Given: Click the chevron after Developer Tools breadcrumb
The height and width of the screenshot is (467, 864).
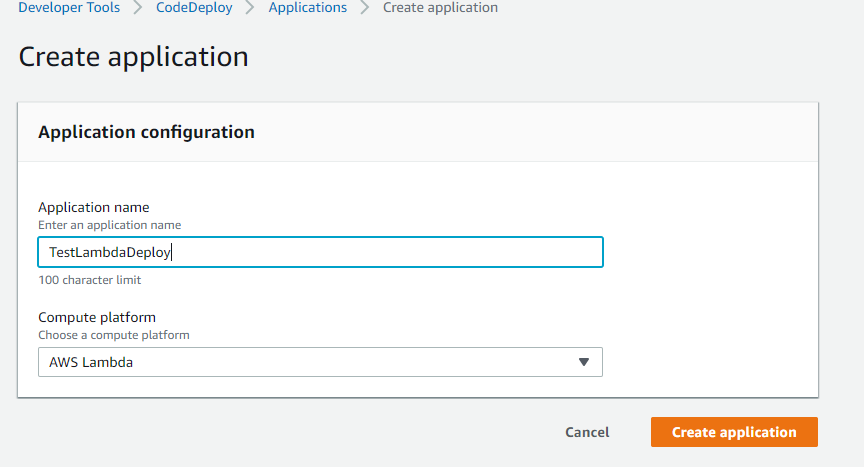Looking at the screenshot, I should (138, 8).
